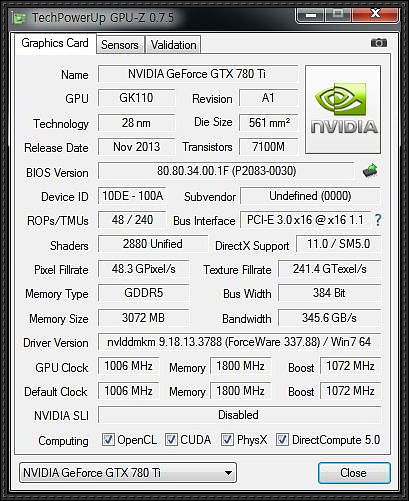
Task: Minimize the GPU-Z window
Action: tap(310, 14)
